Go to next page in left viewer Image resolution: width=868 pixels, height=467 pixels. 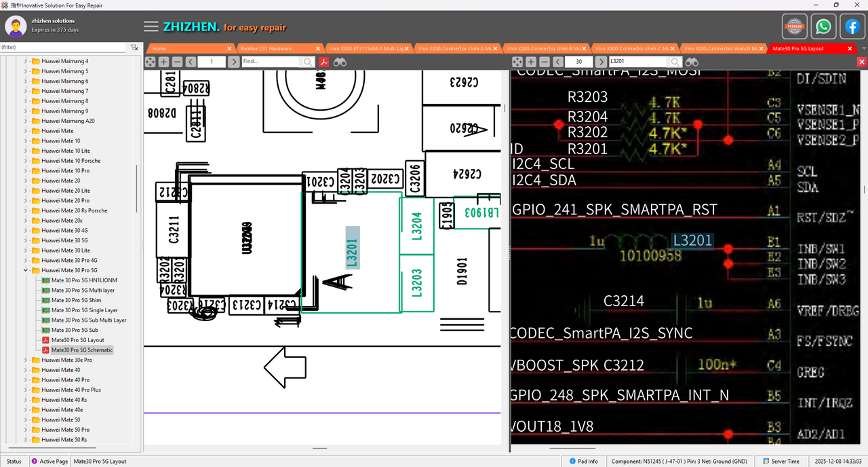click(233, 62)
